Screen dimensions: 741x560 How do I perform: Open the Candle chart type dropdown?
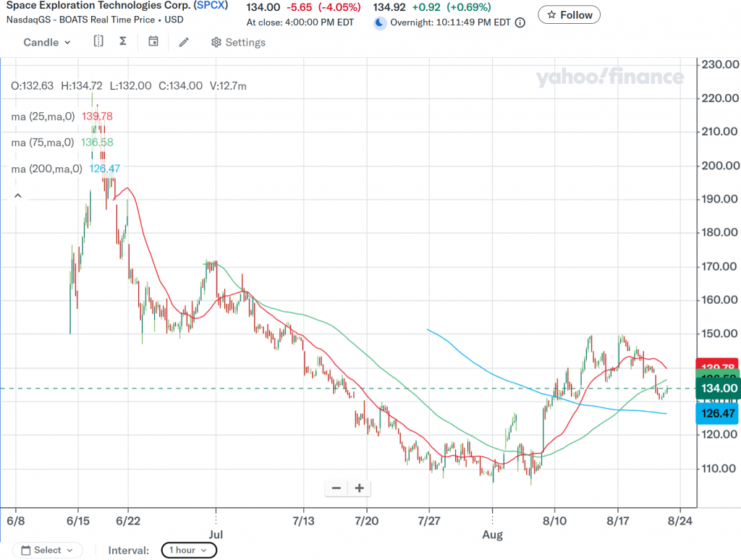pos(47,43)
